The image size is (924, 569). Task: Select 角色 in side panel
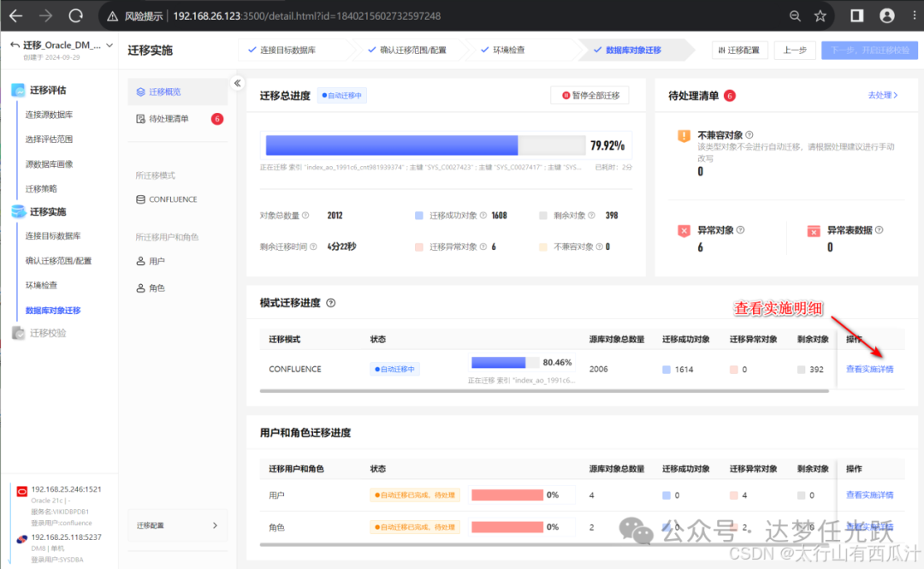point(151,287)
